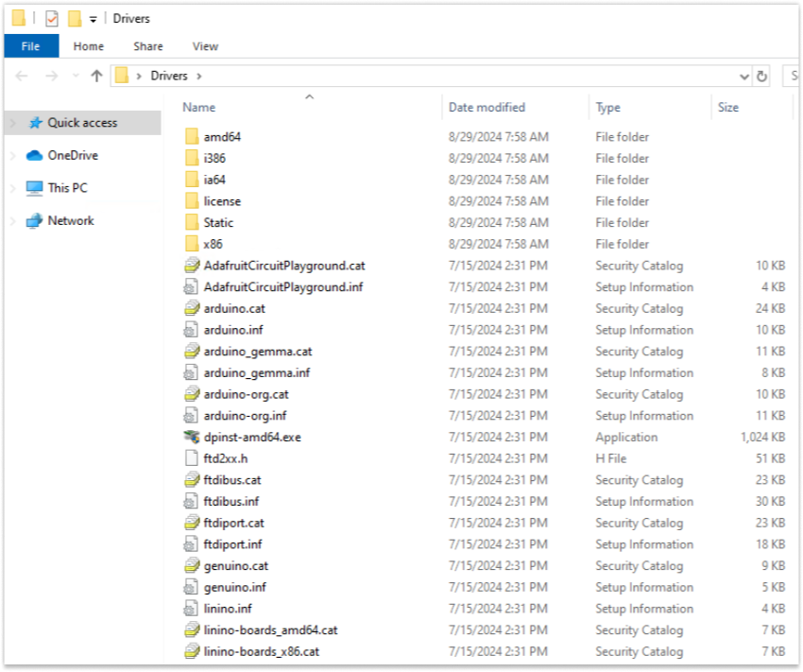Click the Forward navigation arrow
The height and width of the screenshot is (672, 803).
coord(52,77)
